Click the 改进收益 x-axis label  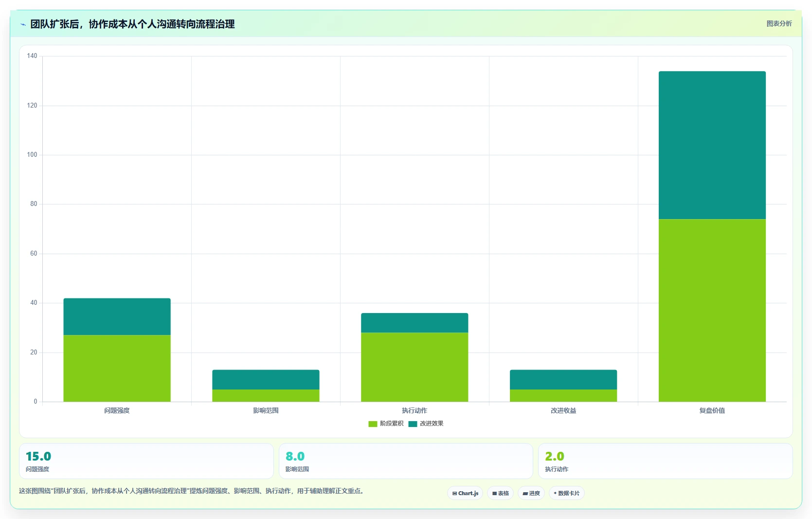click(x=563, y=410)
